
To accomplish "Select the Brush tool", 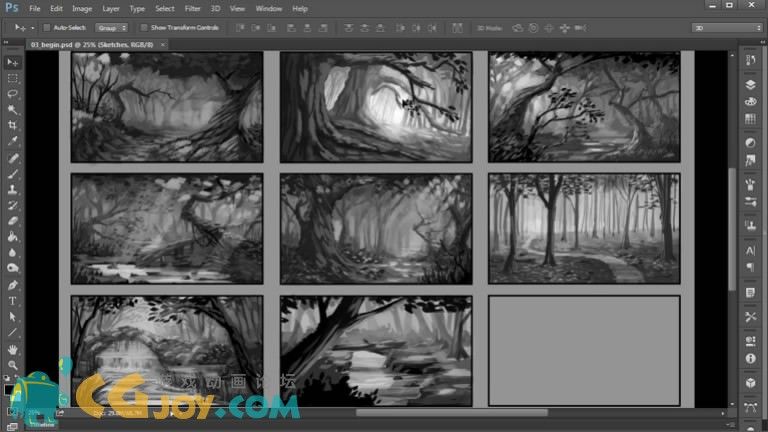I will 13,173.
